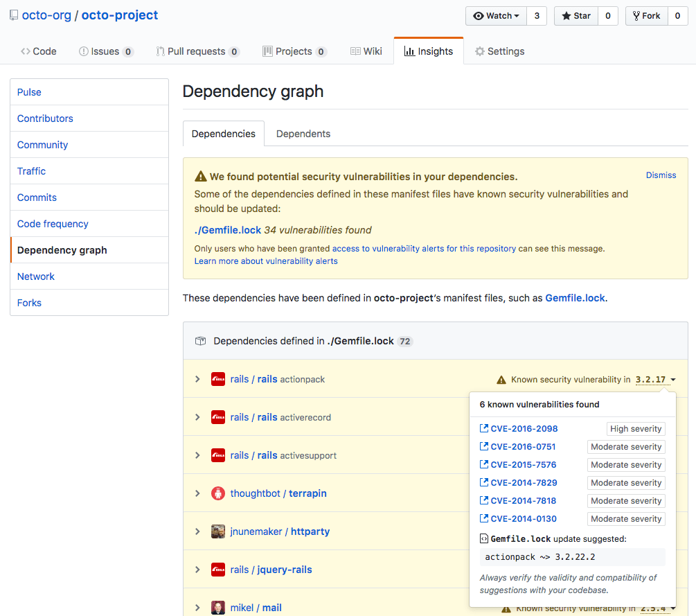
Task: Open the Code tab
Action: point(39,51)
